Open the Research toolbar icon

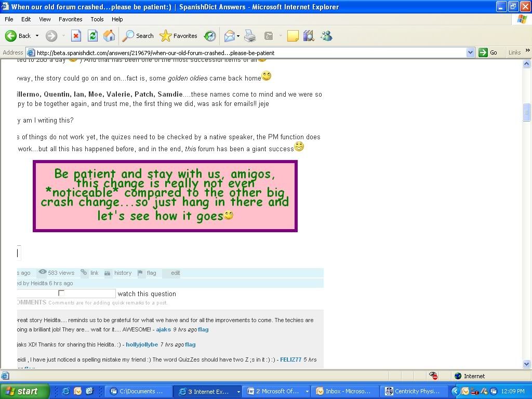[x=309, y=36]
